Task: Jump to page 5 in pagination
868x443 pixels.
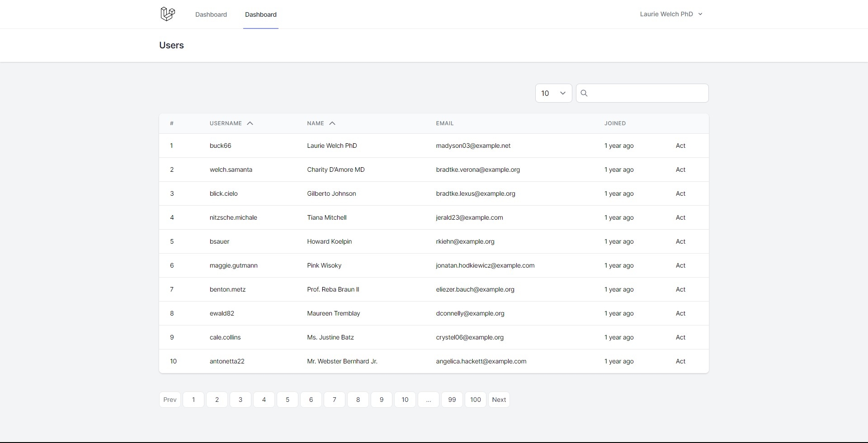Action: coord(288,400)
